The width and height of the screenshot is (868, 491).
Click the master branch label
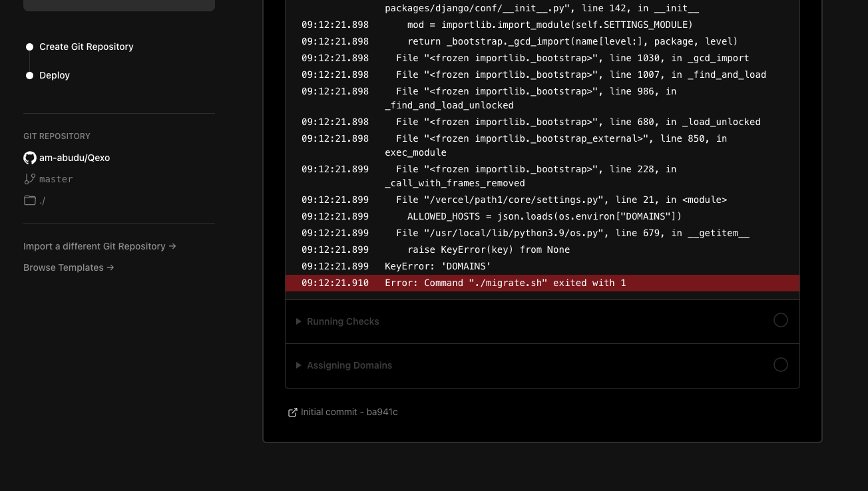pos(56,179)
